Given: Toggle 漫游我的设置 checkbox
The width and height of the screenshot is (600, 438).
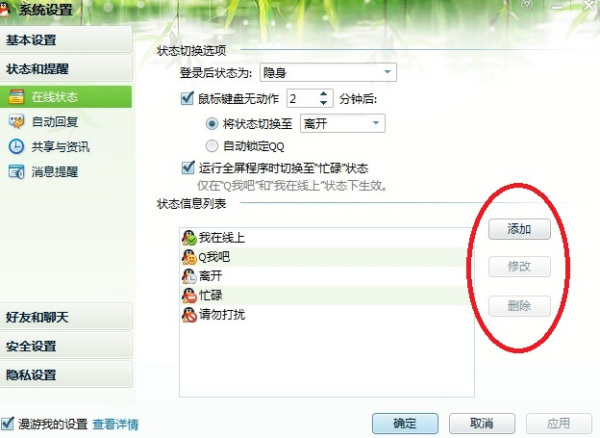Looking at the screenshot, I should (8, 423).
